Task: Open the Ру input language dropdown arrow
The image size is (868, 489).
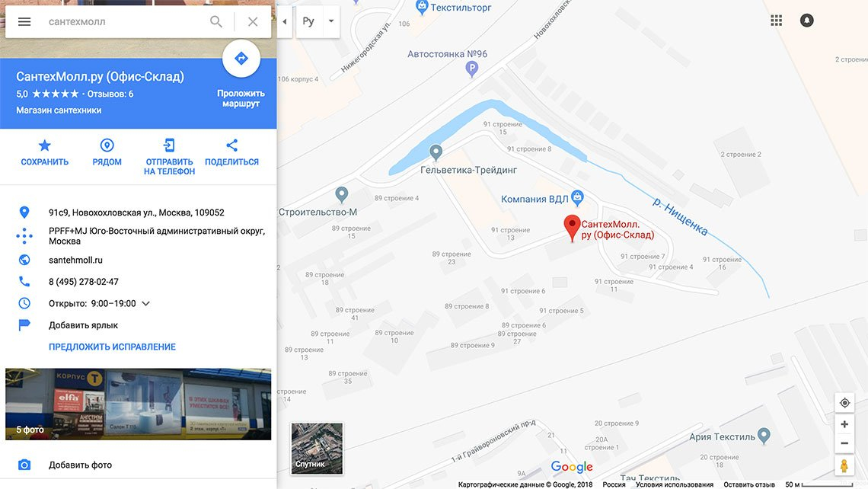Action: pyautogui.click(x=331, y=21)
